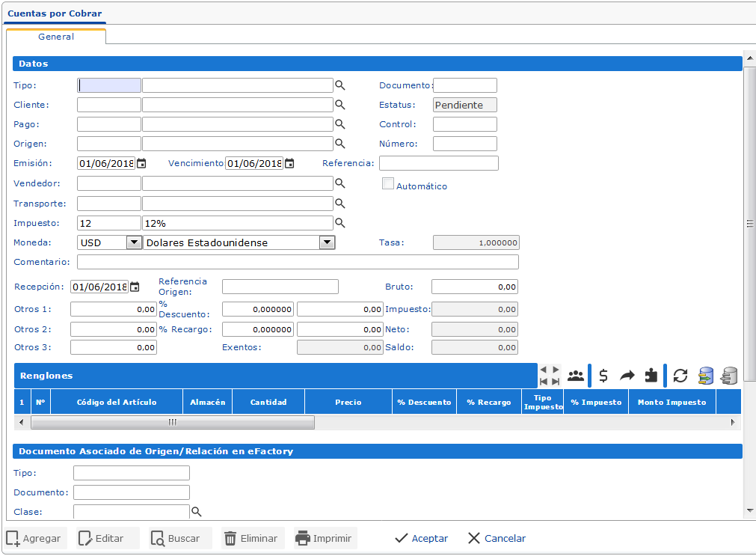Click the puzzle piece icon

pos(651,376)
